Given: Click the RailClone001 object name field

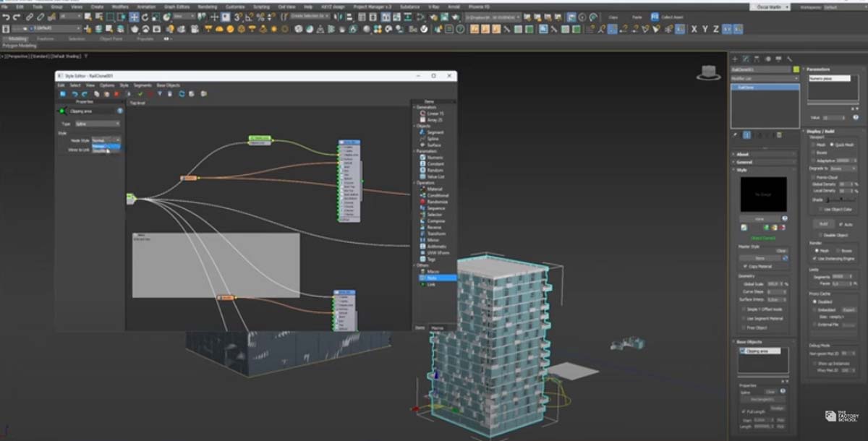Looking at the screenshot, I should pos(761,70).
